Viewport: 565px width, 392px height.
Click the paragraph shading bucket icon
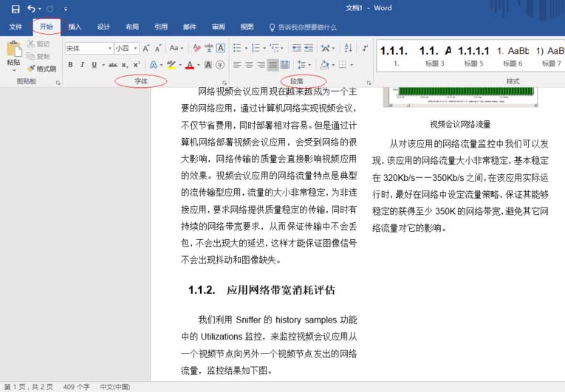coord(324,65)
